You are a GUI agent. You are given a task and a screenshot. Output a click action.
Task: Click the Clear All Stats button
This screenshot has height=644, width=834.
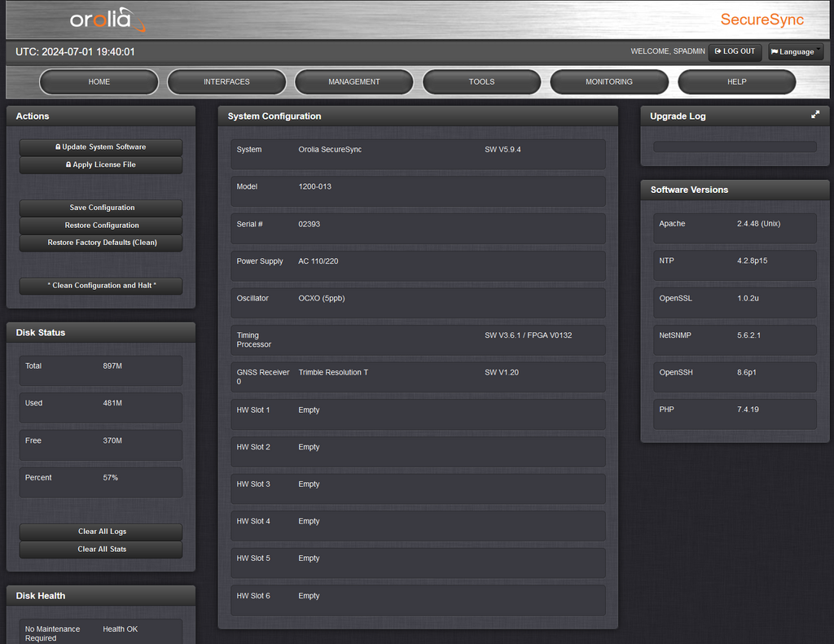coord(101,550)
